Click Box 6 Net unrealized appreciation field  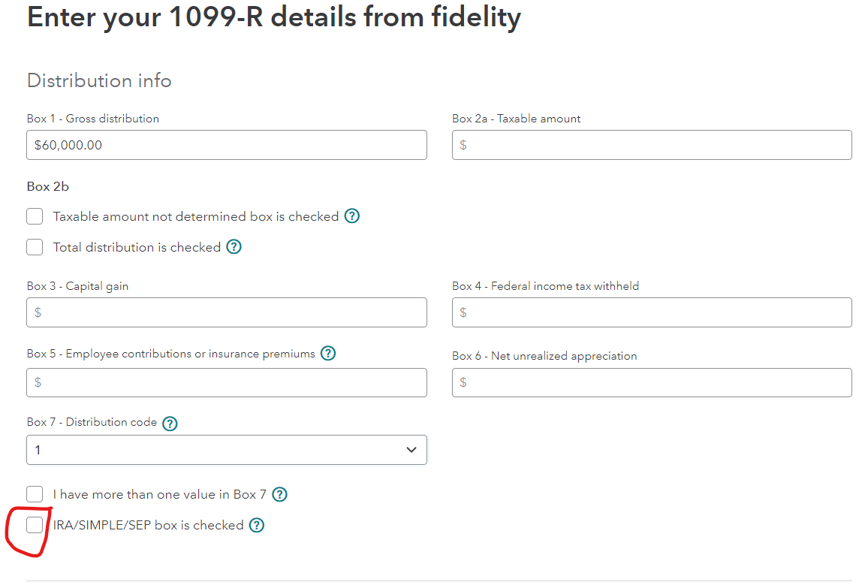coord(651,382)
